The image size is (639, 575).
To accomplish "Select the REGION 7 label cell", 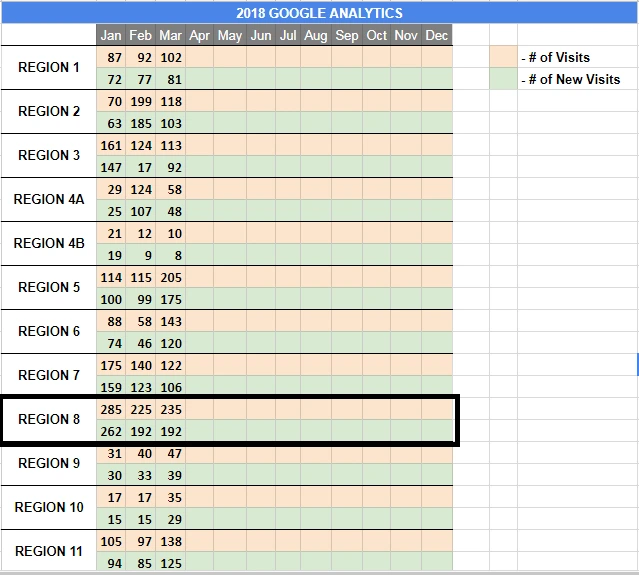I will [x=49, y=375].
